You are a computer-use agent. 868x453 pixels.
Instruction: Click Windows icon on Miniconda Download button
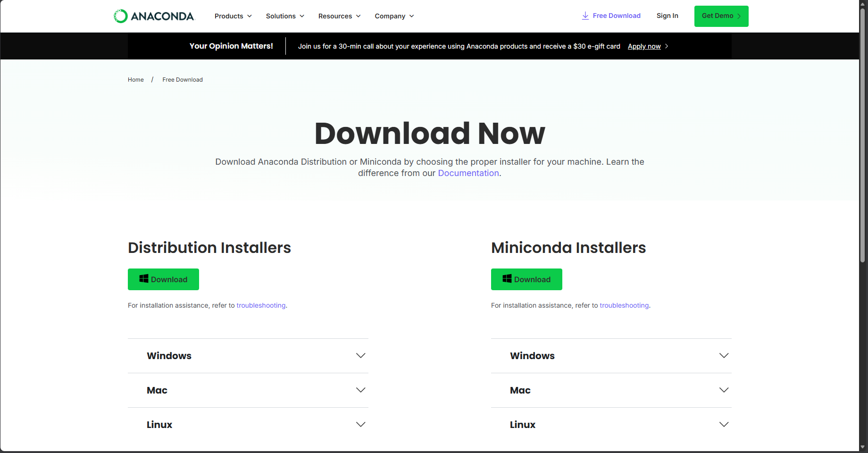pyautogui.click(x=507, y=279)
